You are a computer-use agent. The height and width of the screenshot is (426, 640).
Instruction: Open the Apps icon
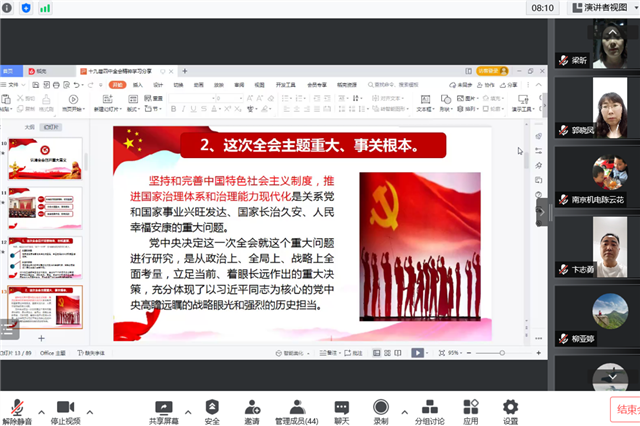tap(471, 406)
